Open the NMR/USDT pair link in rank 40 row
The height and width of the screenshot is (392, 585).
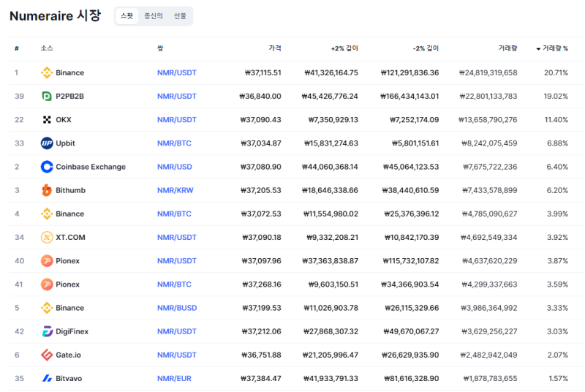click(177, 260)
